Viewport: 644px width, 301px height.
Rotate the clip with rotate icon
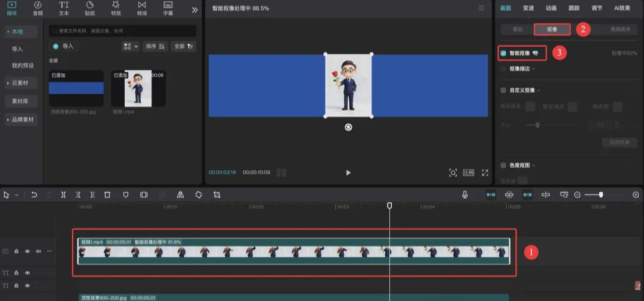[199, 195]
